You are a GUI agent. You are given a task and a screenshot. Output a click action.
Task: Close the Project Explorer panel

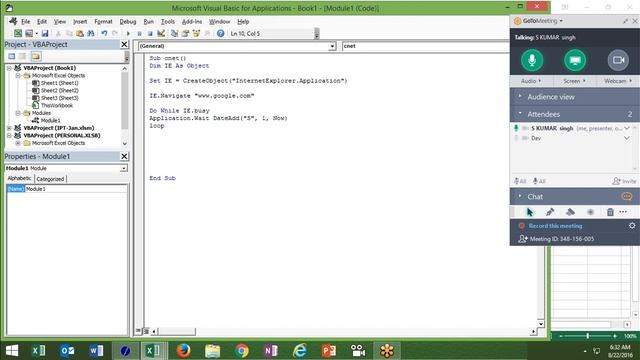click(x=124, y=44)
